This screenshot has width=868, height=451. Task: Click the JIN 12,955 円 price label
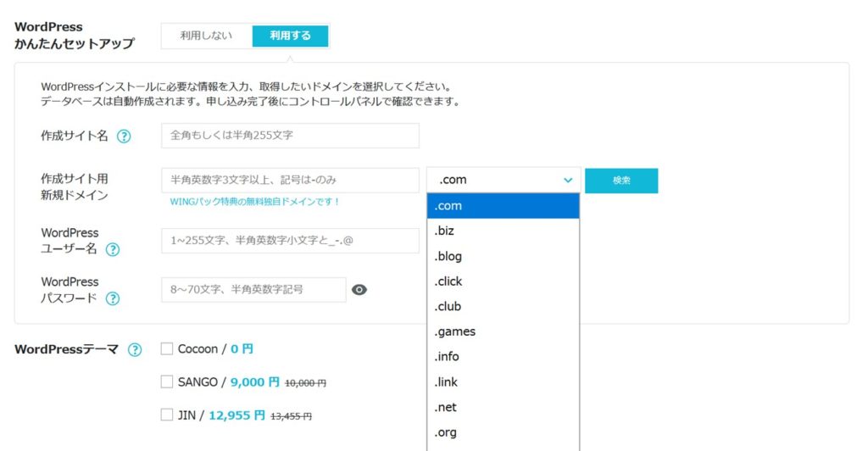[237, 415]
